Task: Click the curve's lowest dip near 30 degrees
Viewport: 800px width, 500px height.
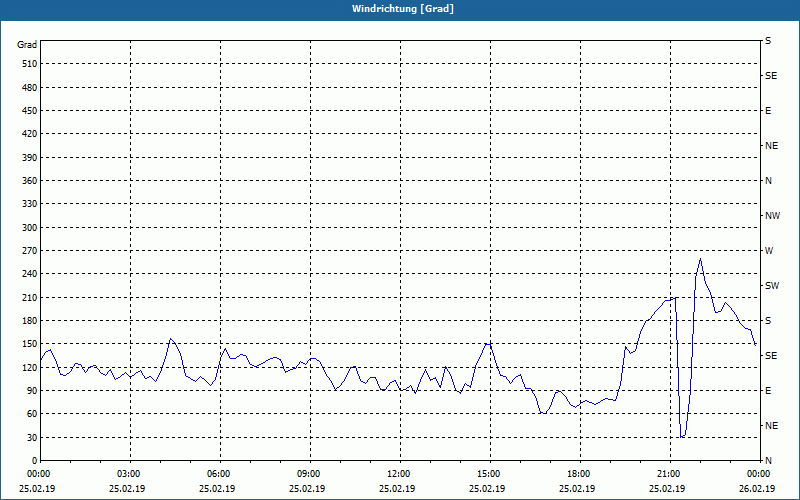Action: (682, 437)
